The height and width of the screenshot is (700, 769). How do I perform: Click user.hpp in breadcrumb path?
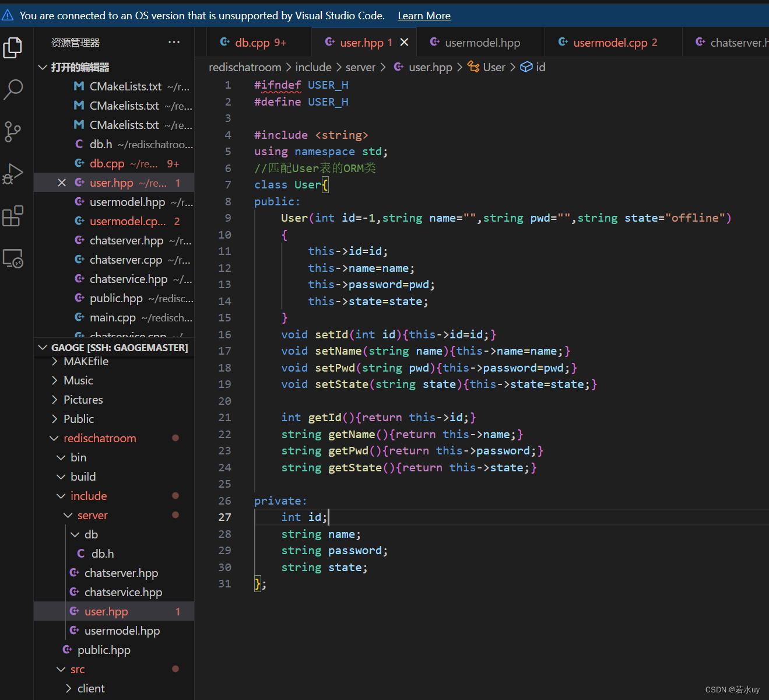430,67
